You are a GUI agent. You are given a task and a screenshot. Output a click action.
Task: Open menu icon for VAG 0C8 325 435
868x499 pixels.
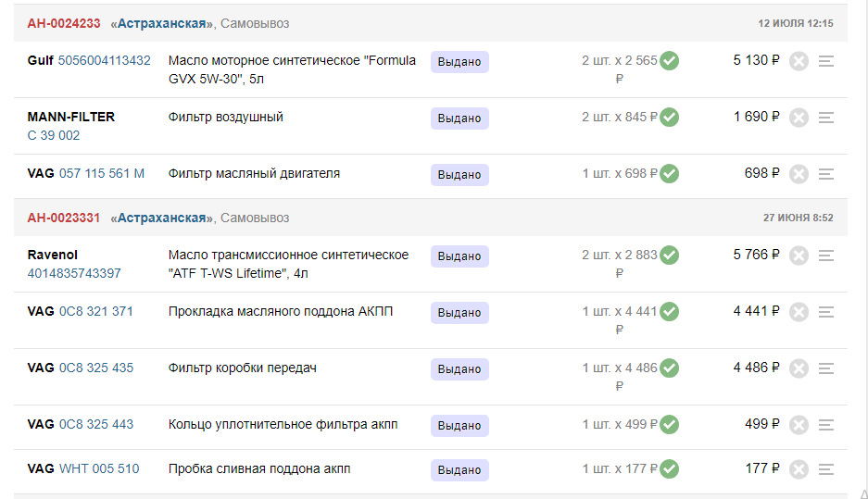point(826,368)
